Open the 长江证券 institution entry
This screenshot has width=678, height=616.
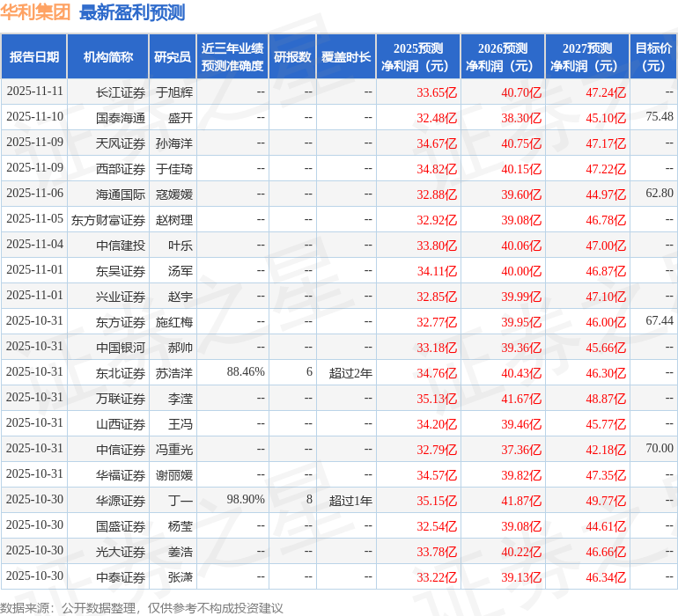121,92
